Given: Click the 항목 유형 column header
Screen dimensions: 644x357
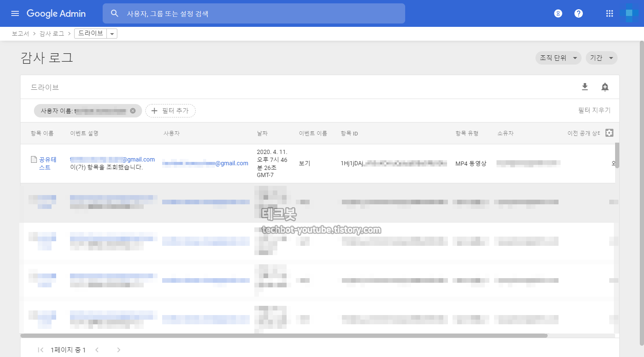Looking at the screenshot, I should (467, 133).
